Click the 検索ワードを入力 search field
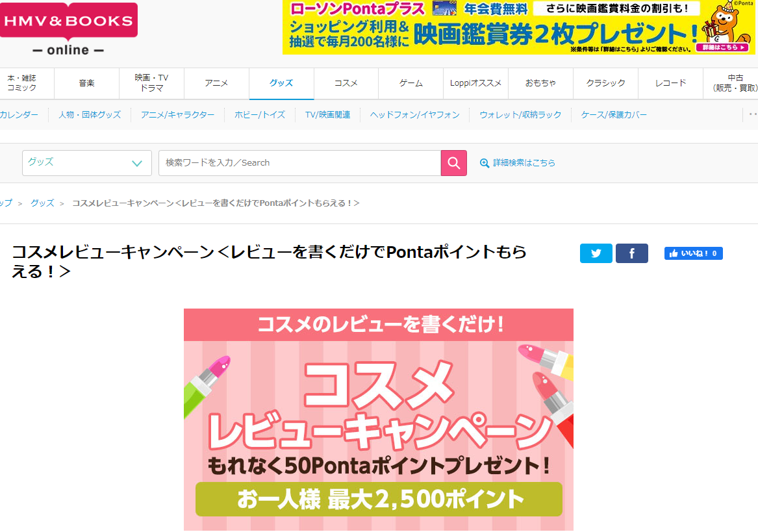 pyautogui.click(x=299, y=163)
